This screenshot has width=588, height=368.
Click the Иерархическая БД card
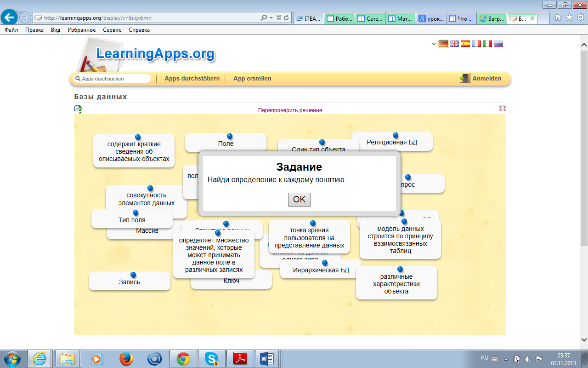[x=321, y=269]
